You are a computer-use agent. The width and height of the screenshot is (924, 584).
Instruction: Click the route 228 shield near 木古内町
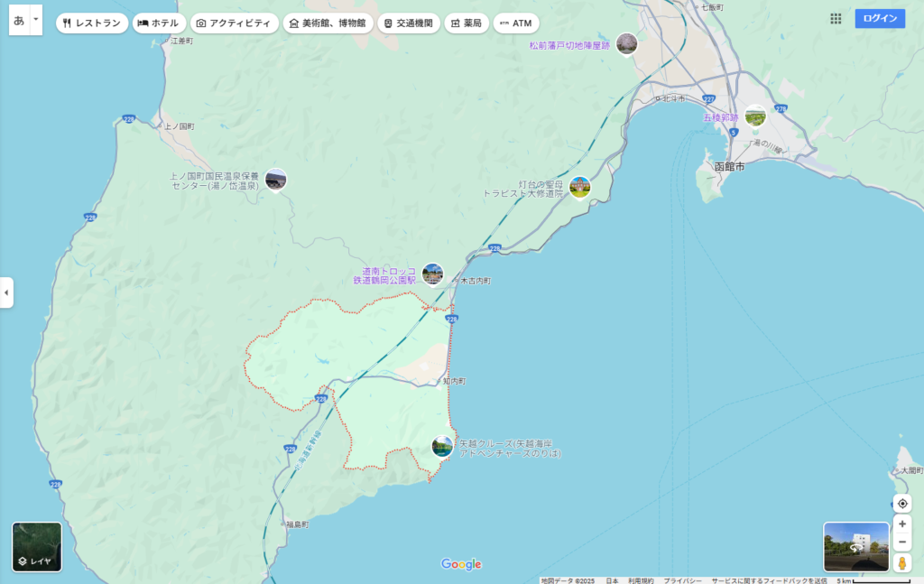point(495,249)
